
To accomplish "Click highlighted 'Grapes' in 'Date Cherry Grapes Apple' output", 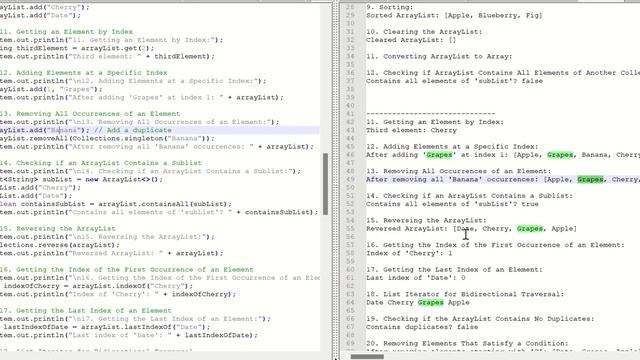I will point(430,302).
